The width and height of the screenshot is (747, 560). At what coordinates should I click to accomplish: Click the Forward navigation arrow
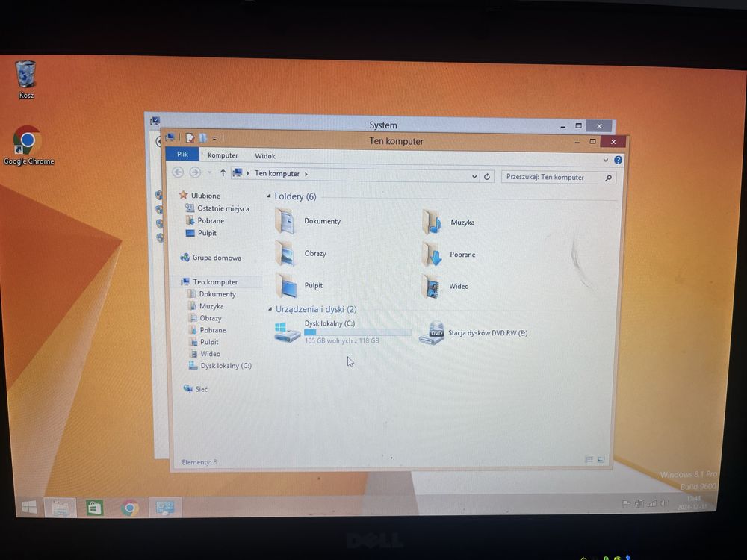click(195, 172)
